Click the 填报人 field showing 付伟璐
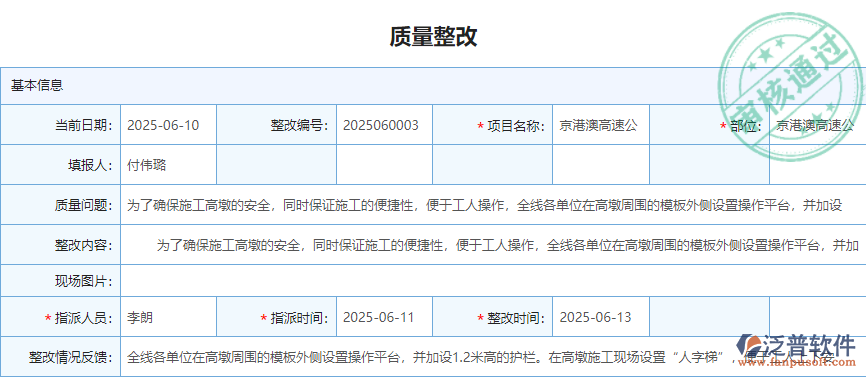Screen dimensions: 866x378 (168, 165)
